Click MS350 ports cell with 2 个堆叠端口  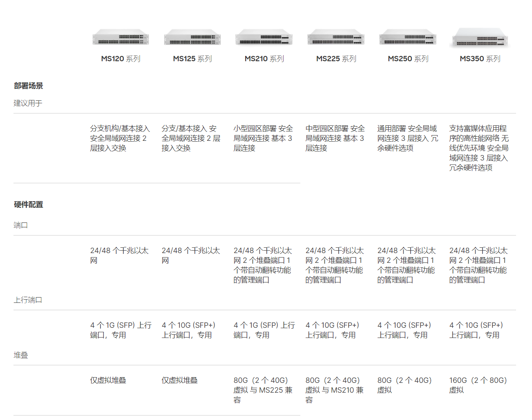478,265
